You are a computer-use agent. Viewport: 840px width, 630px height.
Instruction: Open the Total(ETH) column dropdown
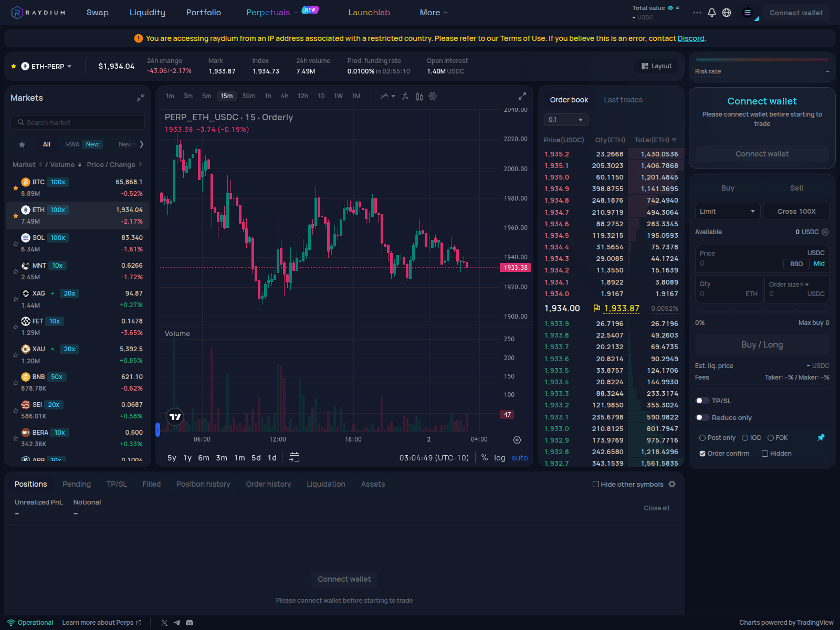pyautogui.click(x=674, y=140)
